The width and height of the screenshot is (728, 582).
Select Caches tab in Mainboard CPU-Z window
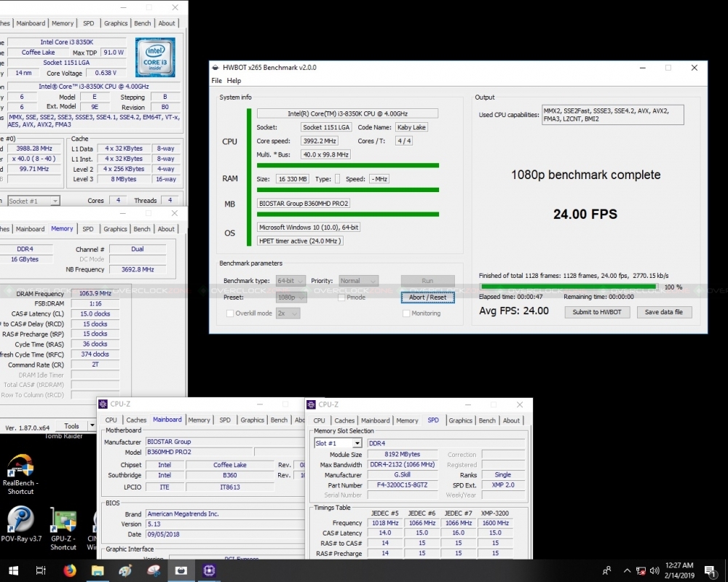pos(136,420)
